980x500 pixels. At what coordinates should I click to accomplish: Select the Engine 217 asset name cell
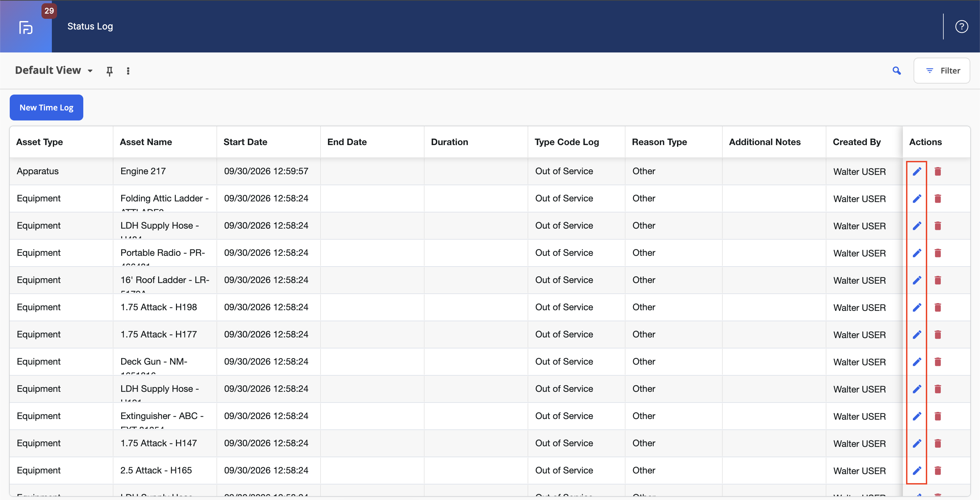point(165,171)
